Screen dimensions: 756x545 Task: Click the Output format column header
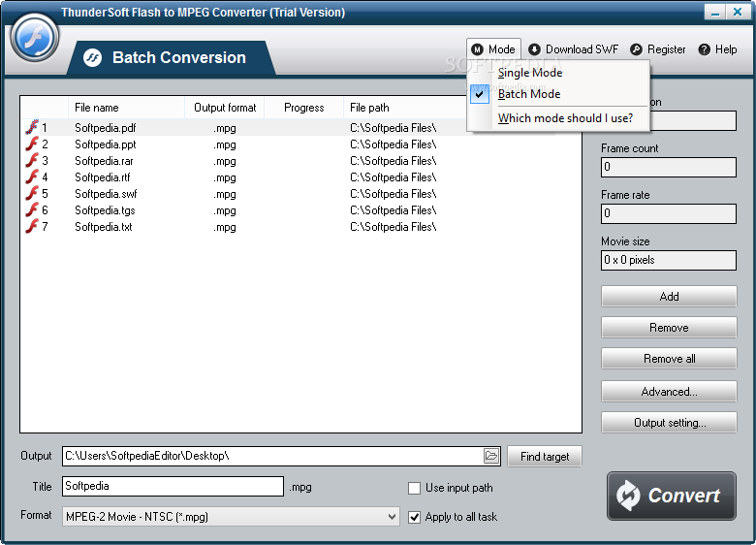click(225, 108)
